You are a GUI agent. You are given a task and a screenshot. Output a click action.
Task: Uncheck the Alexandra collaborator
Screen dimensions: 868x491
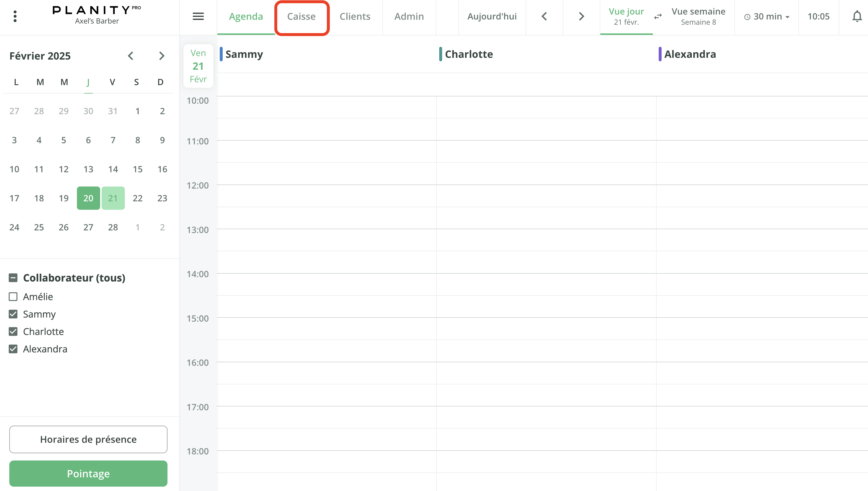[13, 349]
